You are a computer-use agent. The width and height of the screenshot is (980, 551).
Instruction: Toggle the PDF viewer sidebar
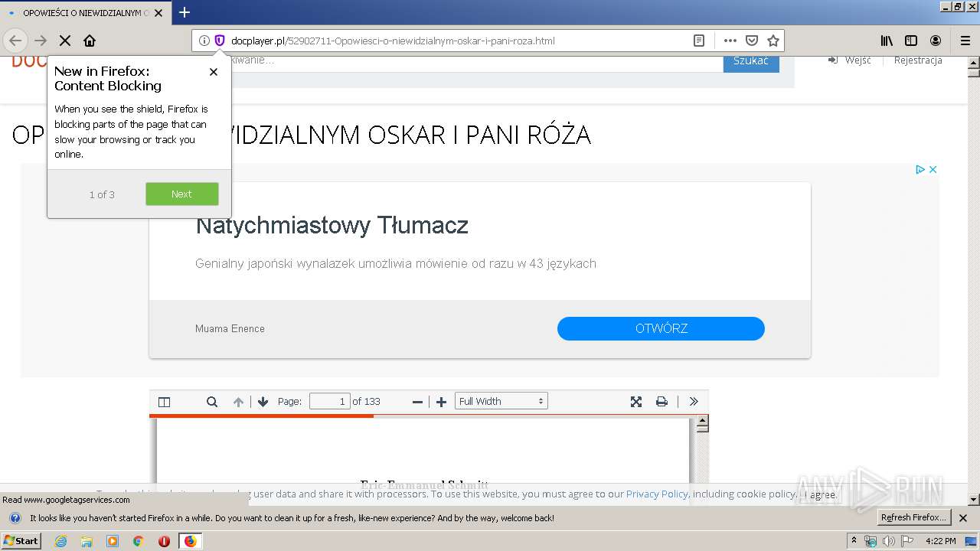click(x=164, y=402)
